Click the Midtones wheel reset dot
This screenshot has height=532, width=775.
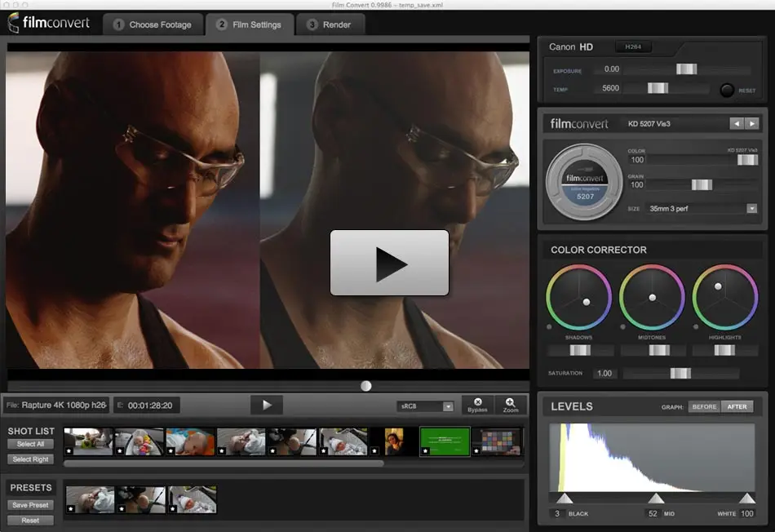(622, 327)
